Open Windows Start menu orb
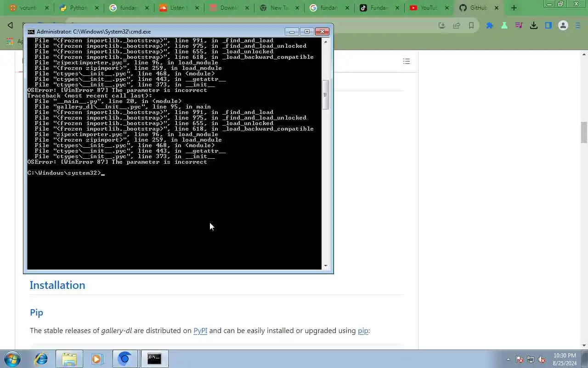The width and height of the screenshot is (588, 368). click(12, 359)
